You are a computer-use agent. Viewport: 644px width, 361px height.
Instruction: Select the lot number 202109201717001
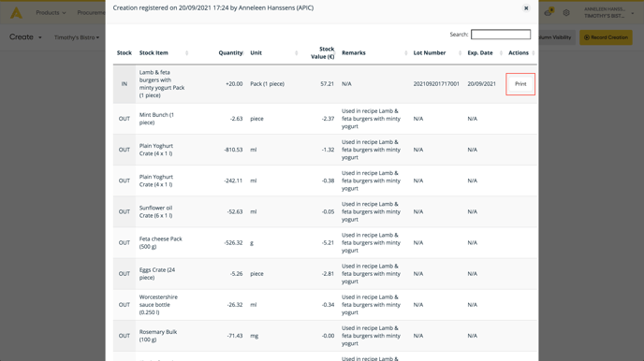[x=436, y=84]
